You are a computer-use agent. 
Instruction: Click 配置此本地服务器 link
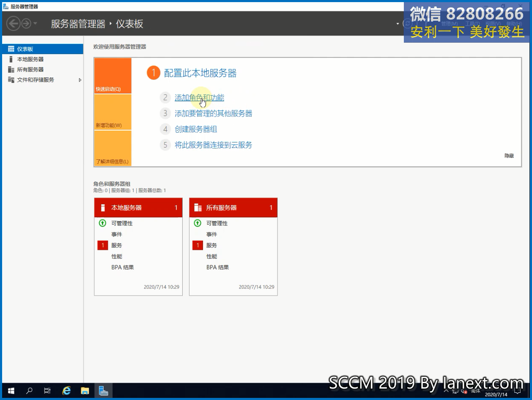click(200, 73)
